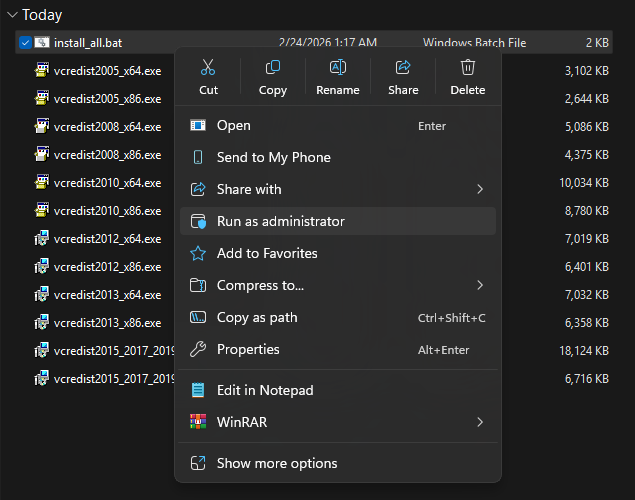The image size is (635, 500).
Task: Click the Cut scissors icon
Action: (208, 68)
